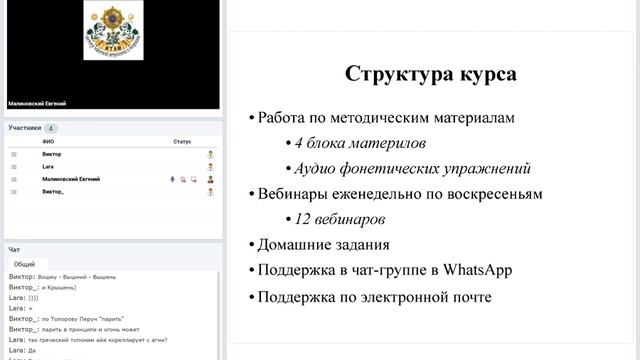The image size is (640, 360).
Task: Click the Чат panel header
Action: (x=14, y=249)
